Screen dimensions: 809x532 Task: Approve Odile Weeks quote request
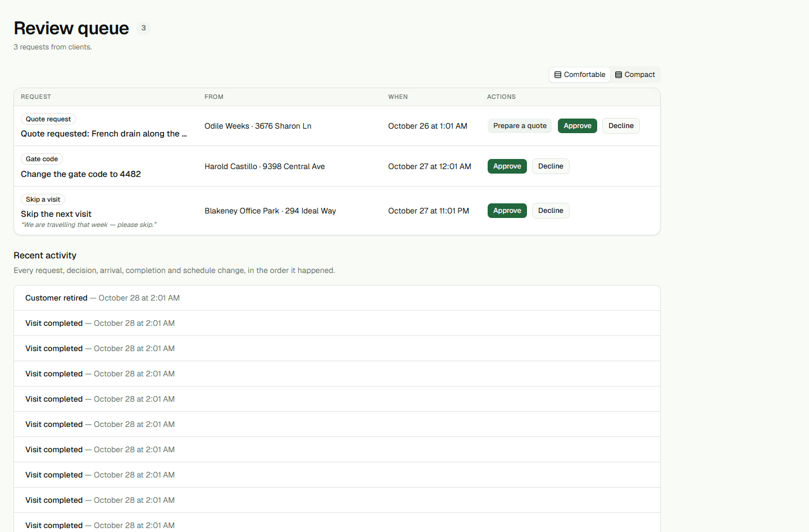click(578, 126)
